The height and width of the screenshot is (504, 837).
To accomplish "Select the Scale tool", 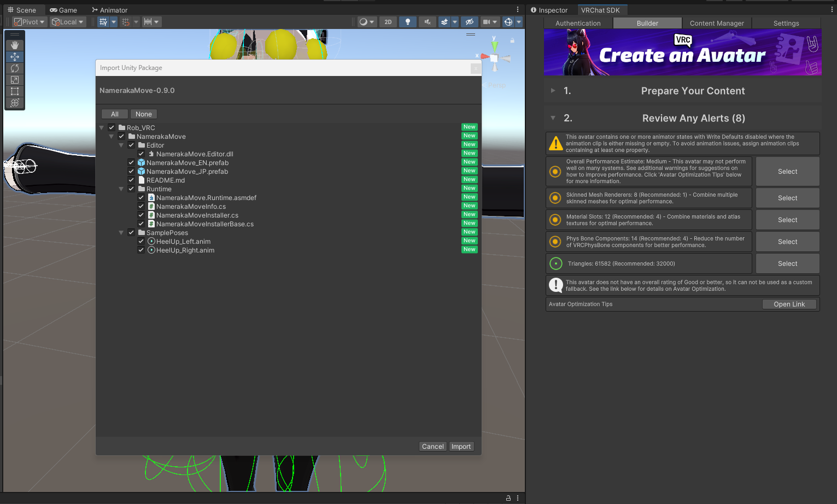I will point(15,80).
